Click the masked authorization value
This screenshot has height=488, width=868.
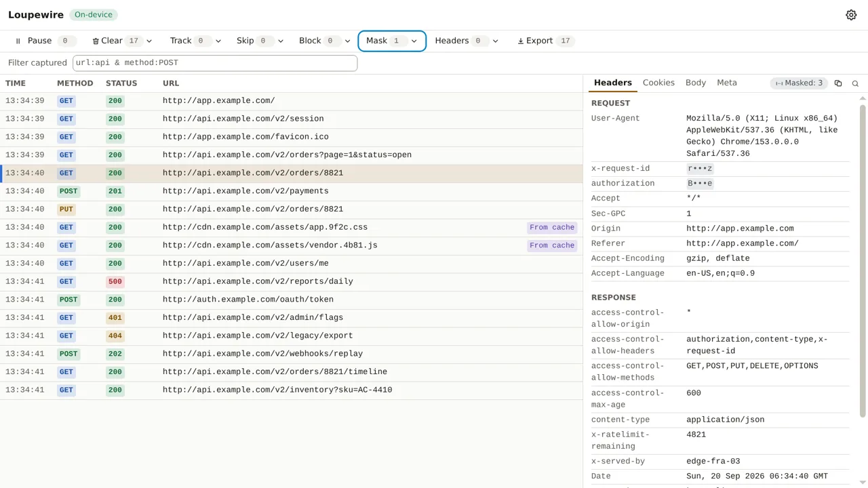(x=700, y=184)
